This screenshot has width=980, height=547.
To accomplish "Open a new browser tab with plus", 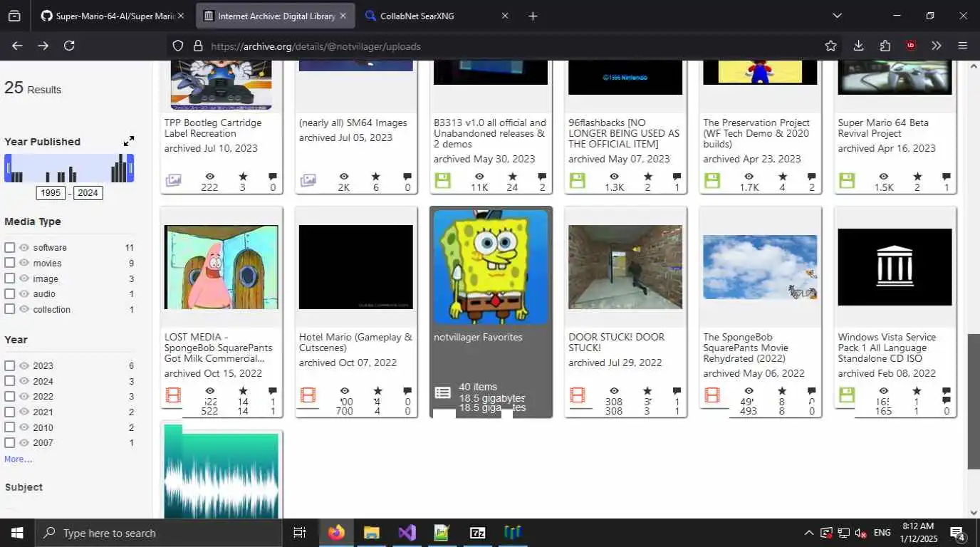I will click(533, 16).
